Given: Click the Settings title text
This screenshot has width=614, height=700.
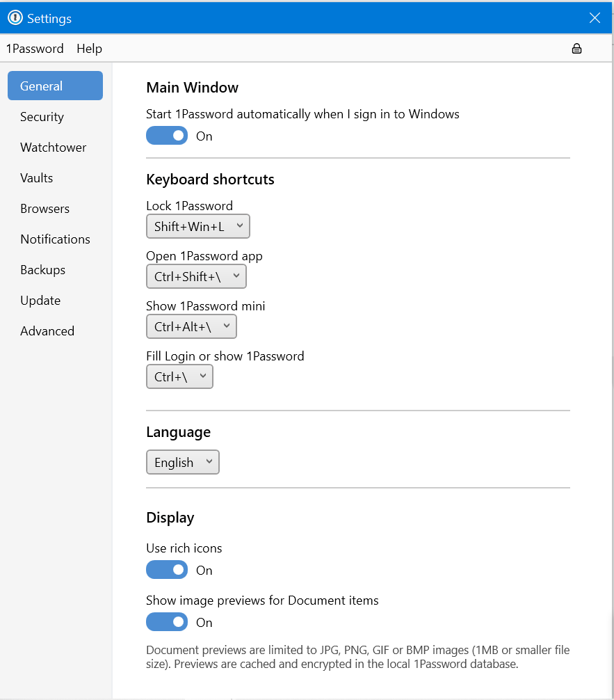Looking at the screenshot, I should pyautogui.click(x=49, y=18).
